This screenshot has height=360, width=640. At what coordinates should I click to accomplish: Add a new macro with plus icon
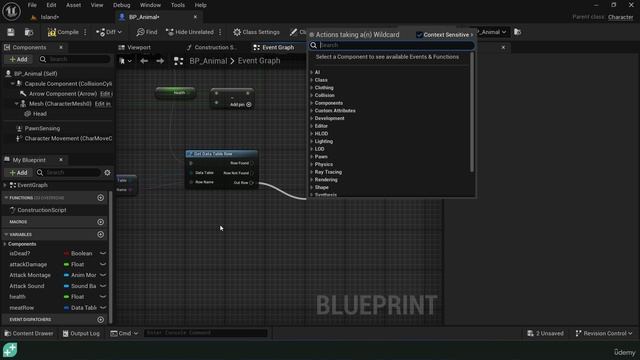coord(100,222)
